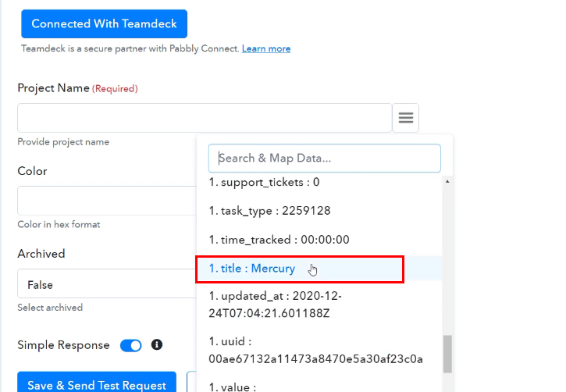Select the '1. value :' option
Screen dimensions: 566x392
pos(319,386)
